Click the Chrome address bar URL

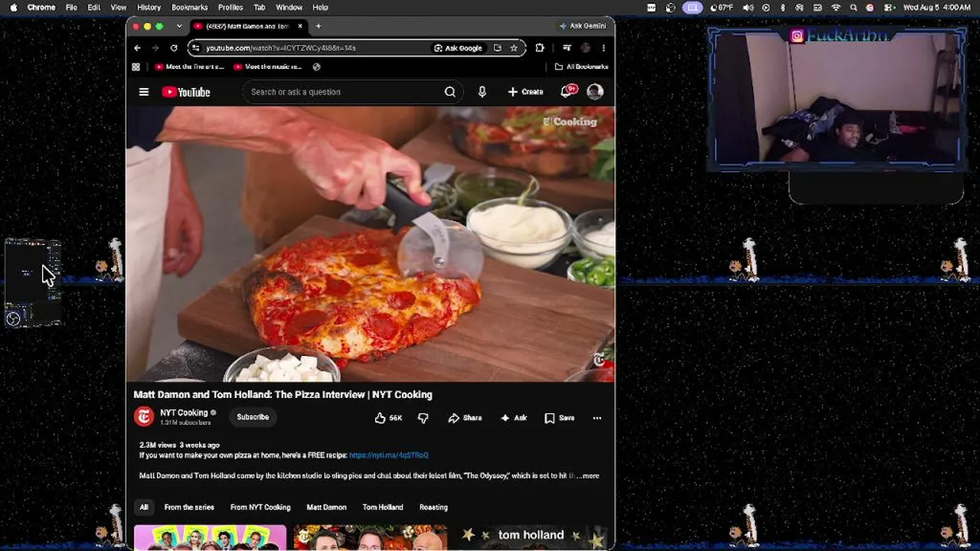281,47
